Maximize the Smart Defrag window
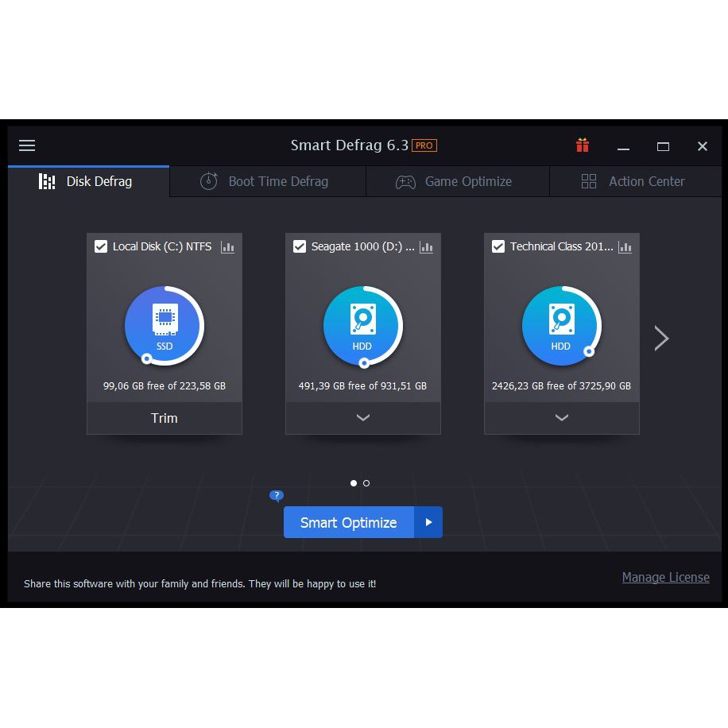This screenshot has height=728, width=728. (x=663, y=147)
